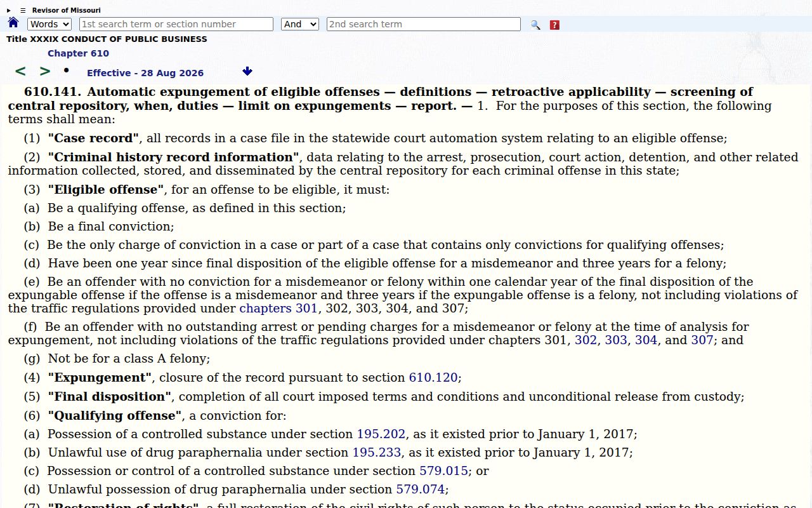This screenshot has height=508, width=812.
Task: Click the blue down arrow icon
Action: coord(247,71)
